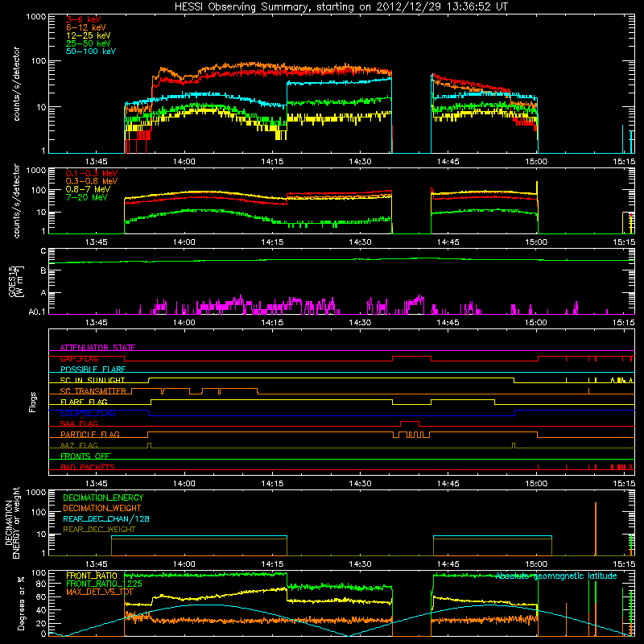The image size is (644, 644).
Task: Click the ATTENUATOR_STATE flag label
Action: pyautogui.click(x=97, y=348)
